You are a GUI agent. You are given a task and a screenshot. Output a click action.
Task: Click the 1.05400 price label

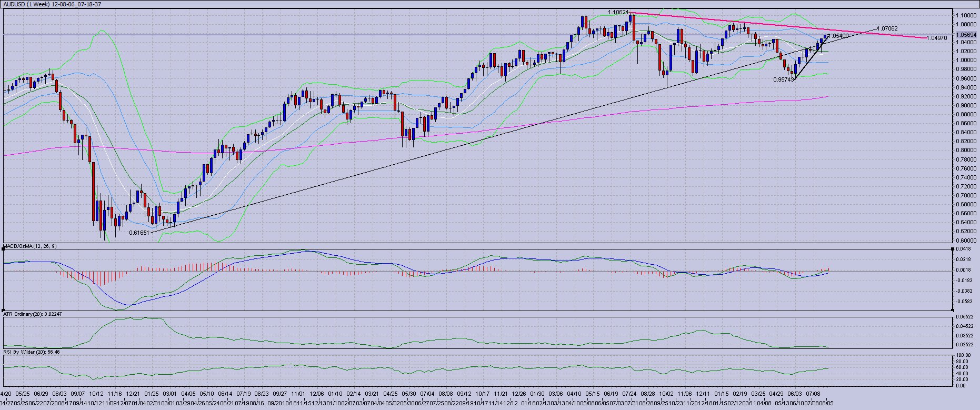click(x=839, y=36)
